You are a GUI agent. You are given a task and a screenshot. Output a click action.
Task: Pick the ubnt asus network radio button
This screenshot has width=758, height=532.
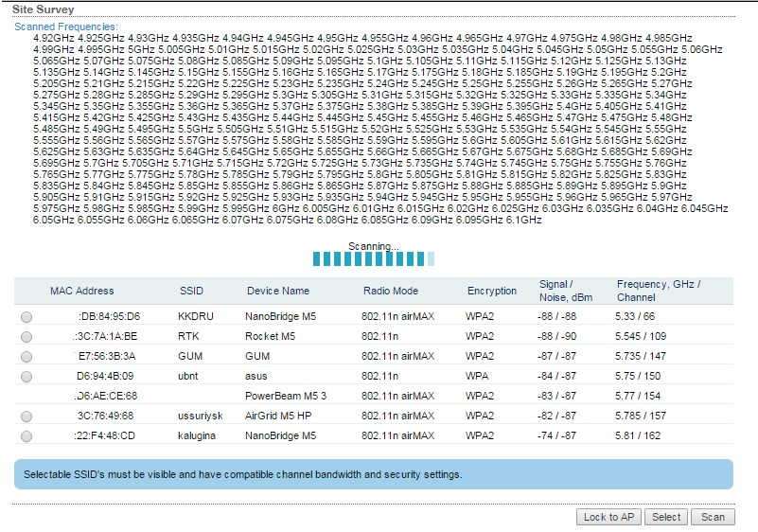pos(26,377)
